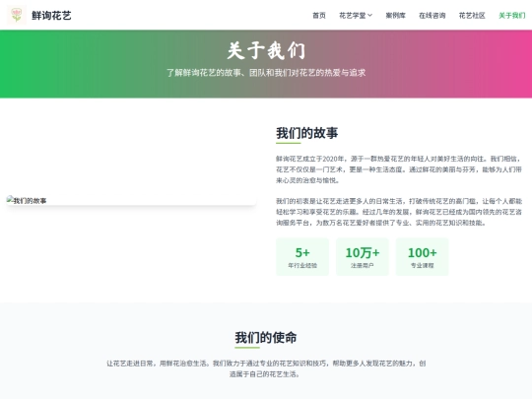
Task: Select the 关于我们 navigation item
Action: point(512,15)
